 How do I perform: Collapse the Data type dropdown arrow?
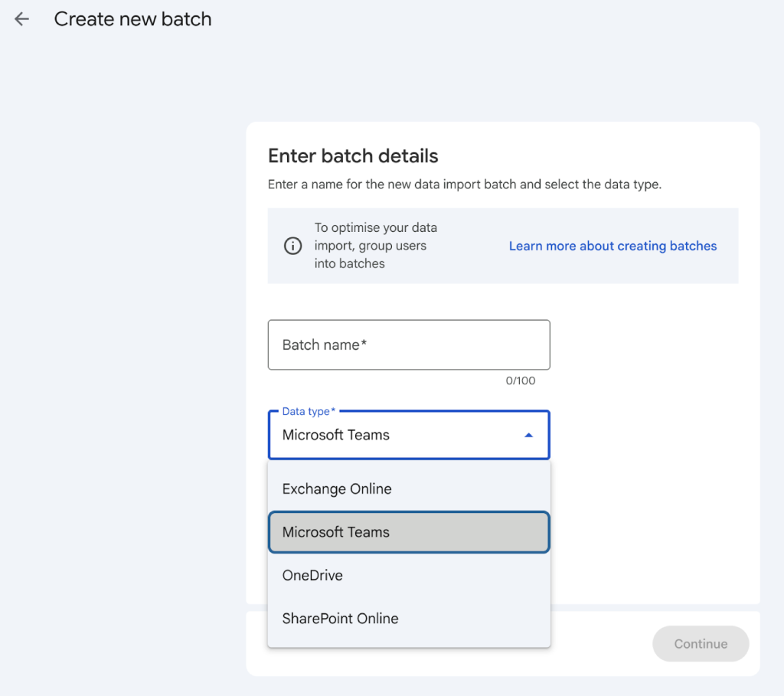click(528, 435)
